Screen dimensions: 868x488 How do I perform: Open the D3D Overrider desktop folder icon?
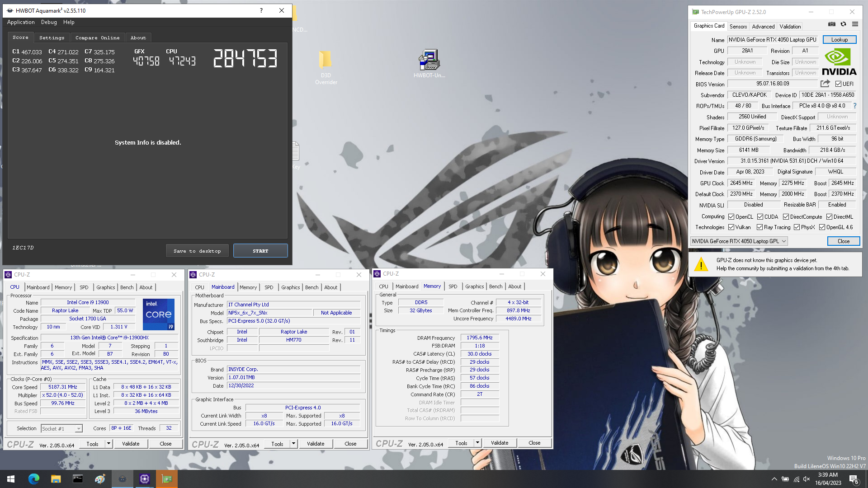click(x=325, y=68)
